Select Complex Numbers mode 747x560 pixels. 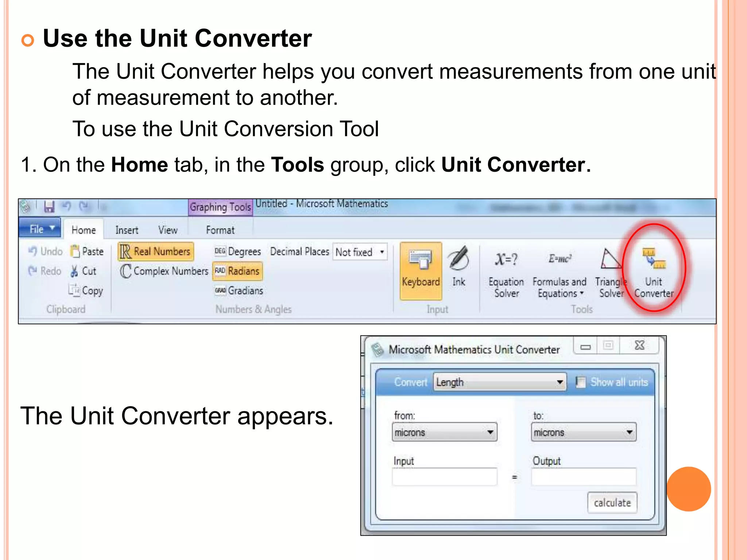coord(164,271)
